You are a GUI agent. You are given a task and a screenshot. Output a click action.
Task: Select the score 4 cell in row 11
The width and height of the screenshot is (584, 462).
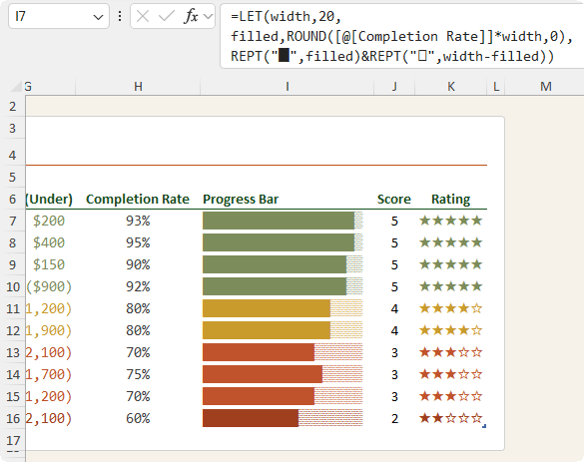click(x=394, y=308)
